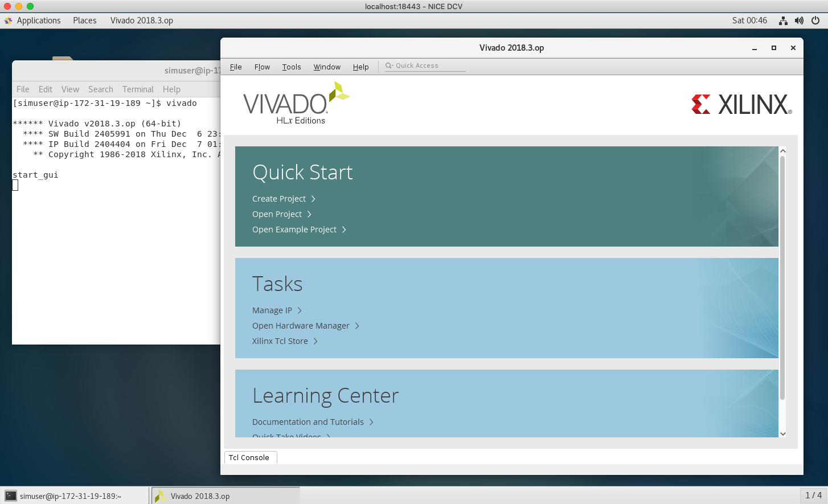
Task: Switch to simuser terminal taskbar button
Action: click(75, 495)
